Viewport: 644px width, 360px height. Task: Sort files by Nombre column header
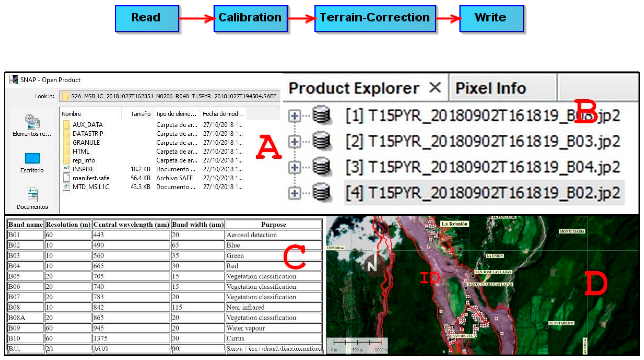point(91,114)
